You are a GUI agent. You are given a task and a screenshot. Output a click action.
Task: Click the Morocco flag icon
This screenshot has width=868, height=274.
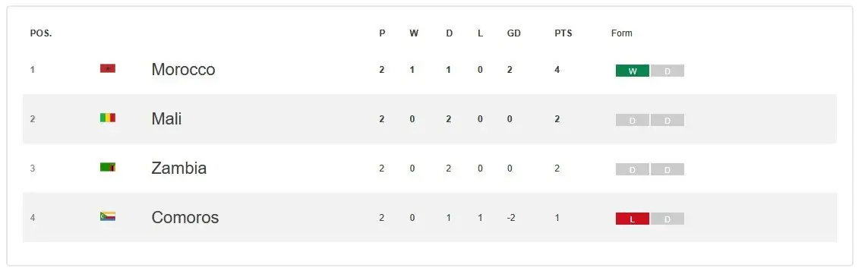(107, 68)
